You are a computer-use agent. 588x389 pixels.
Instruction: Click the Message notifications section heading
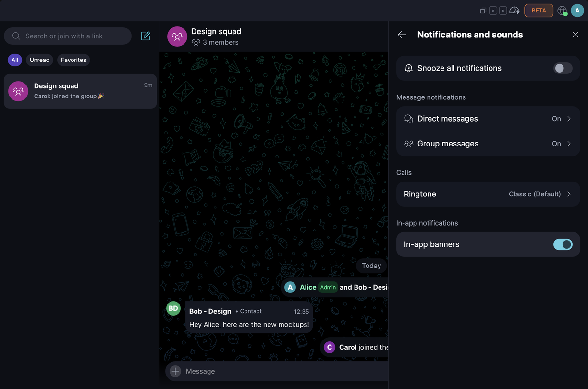(431, 97)
